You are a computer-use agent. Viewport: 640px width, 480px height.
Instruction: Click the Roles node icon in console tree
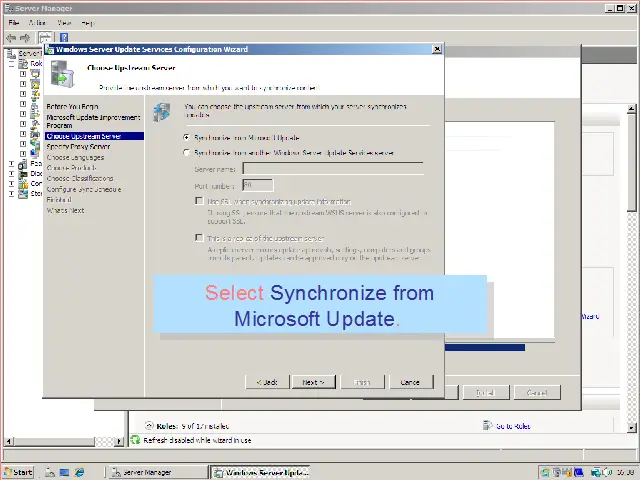point(23,64)
